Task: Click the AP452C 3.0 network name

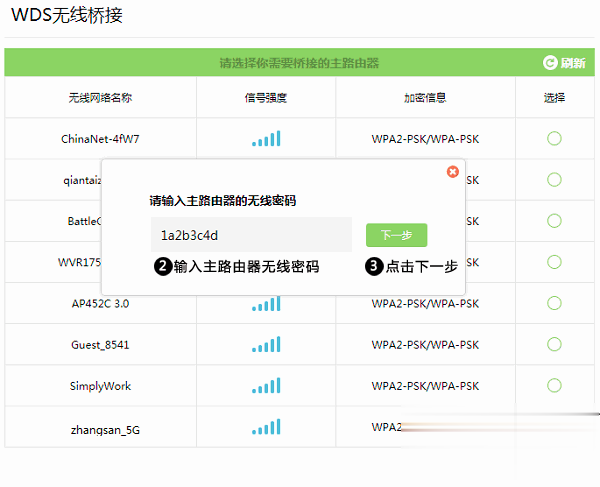Action: (100, 304)
